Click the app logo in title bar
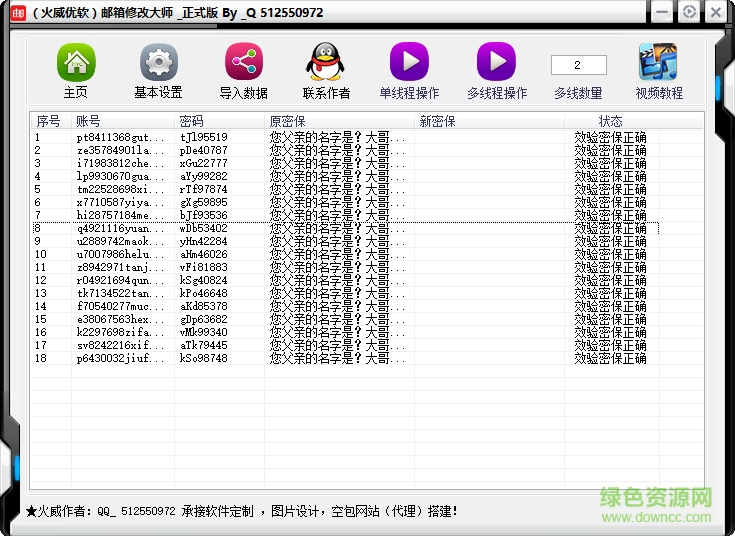This screenshot has width=735, height=536. (17, 12)
